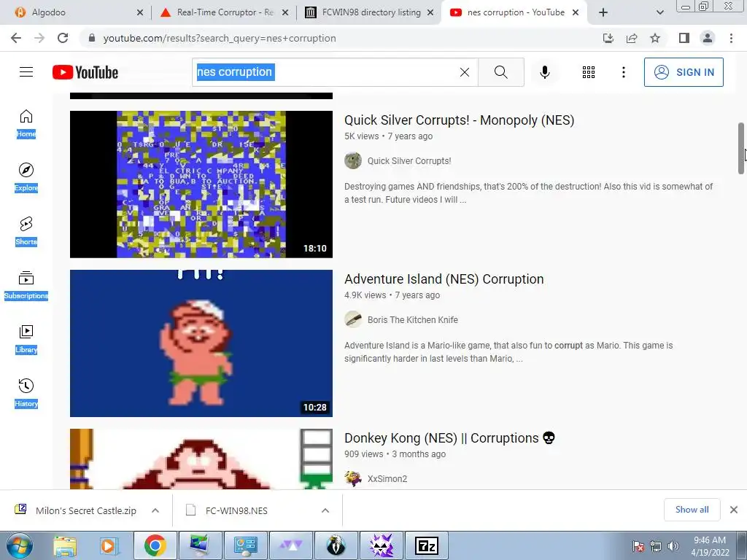
Task: Click the SIGN IN button
Action: pyautogui.click(x=684, y=72)
